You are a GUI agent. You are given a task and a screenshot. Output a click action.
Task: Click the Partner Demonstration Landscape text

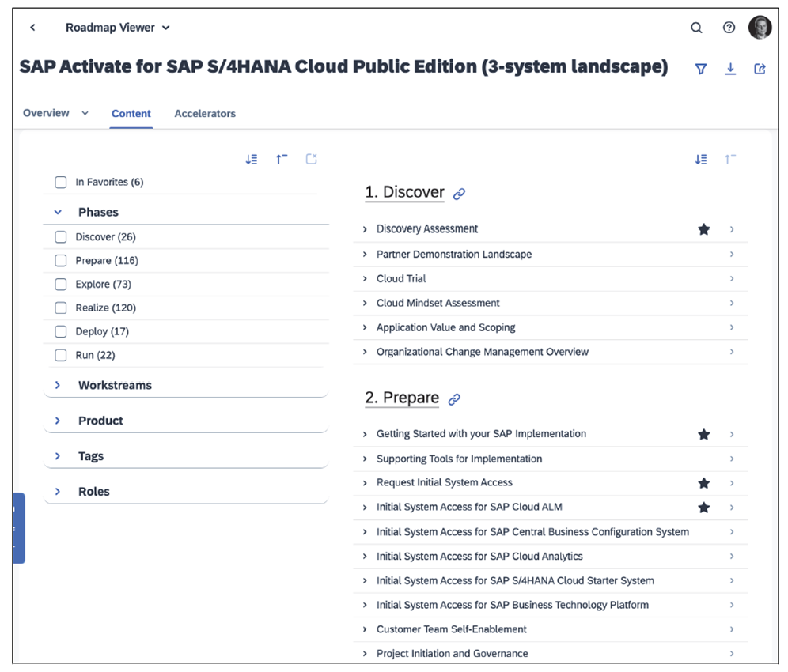tap(454, 254)
